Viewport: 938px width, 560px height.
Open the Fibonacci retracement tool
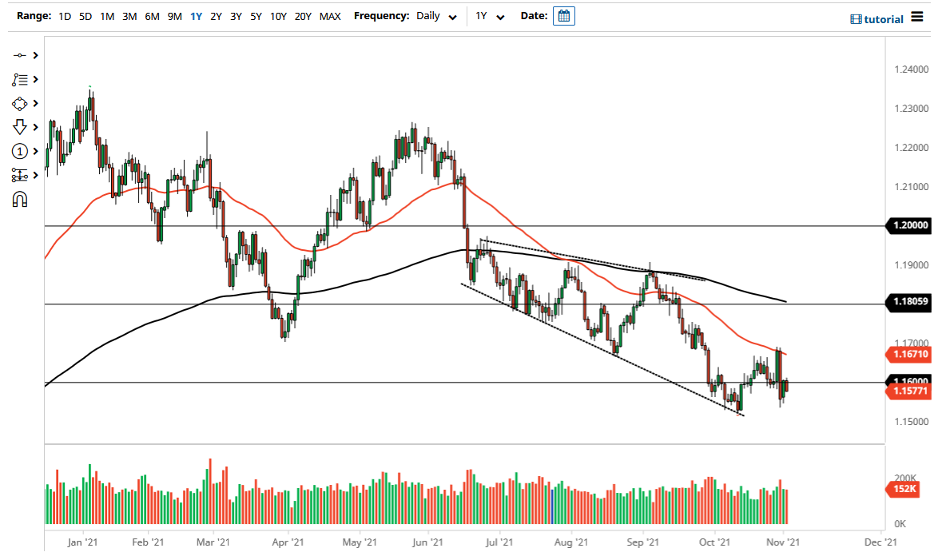pos(19,79)
